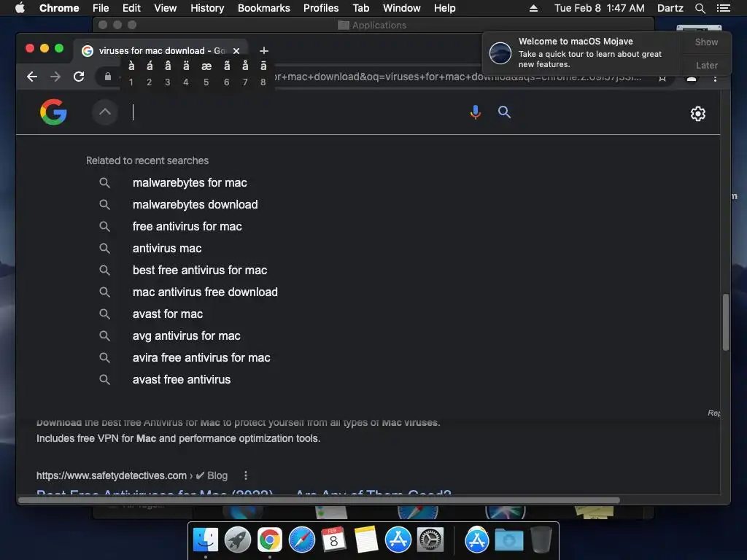Click Show on the Mojave notification

tap(706, 42)
